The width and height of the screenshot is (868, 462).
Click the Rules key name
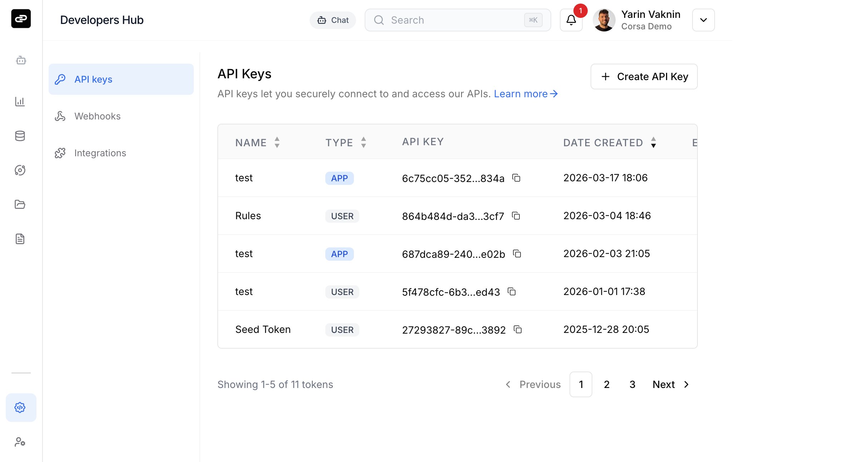coord(248,216)
